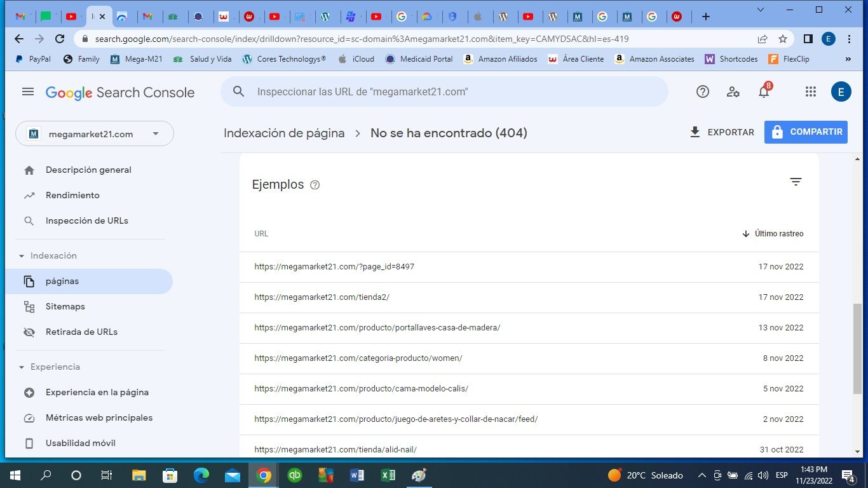868x488 pixels.
Task: Click the page vertical scrollbar thumb
Action: coord(857,348)
